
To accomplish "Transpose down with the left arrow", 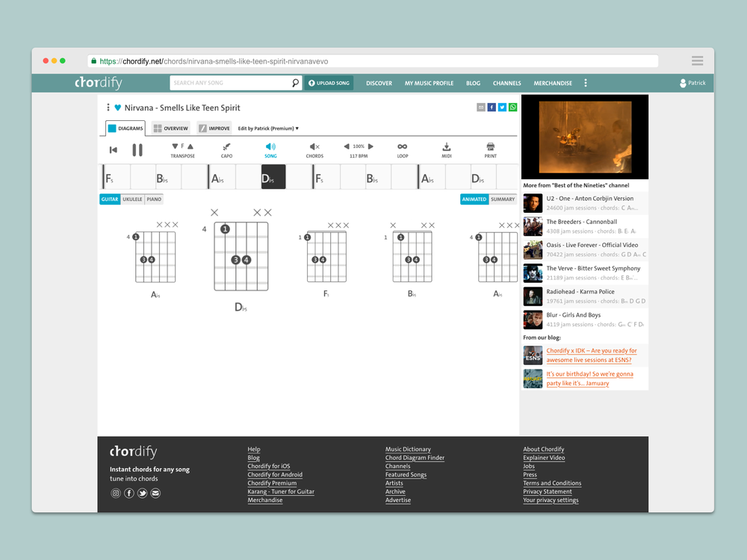I will point(175,146).
